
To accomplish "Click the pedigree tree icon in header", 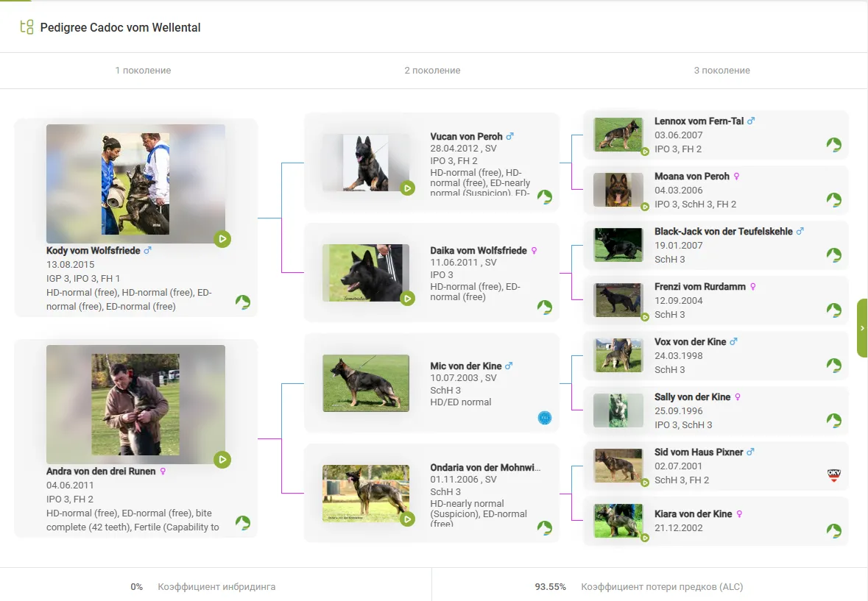I will [x=27, y=27].
